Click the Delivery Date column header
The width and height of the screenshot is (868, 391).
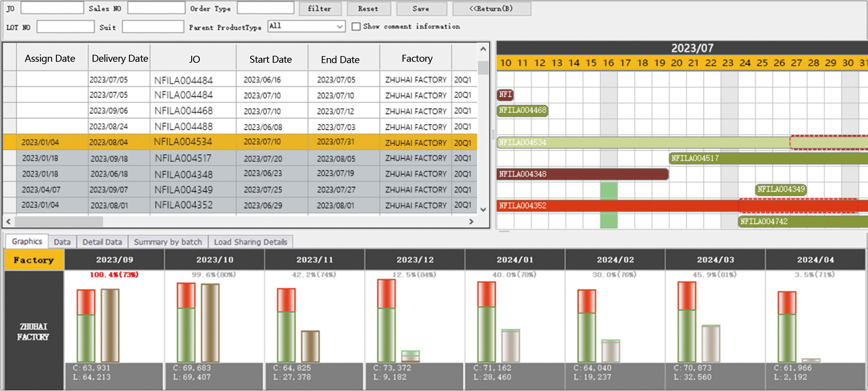[x=120, y=59]
